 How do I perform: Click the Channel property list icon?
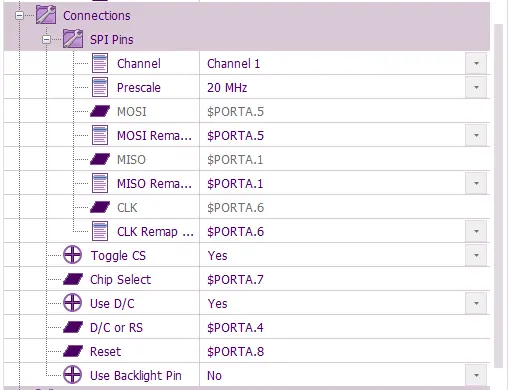pos(100,63)
